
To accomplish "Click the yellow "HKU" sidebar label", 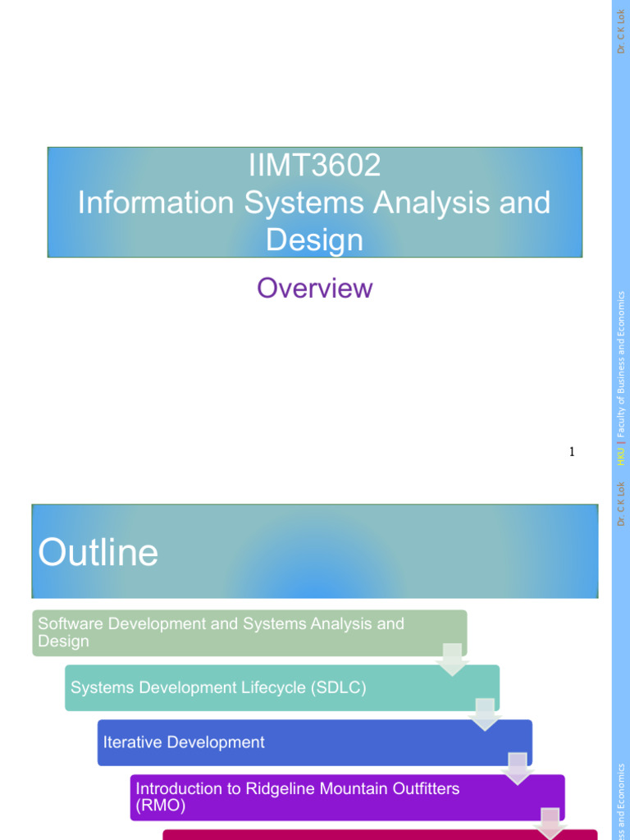I will coord(621,456).
